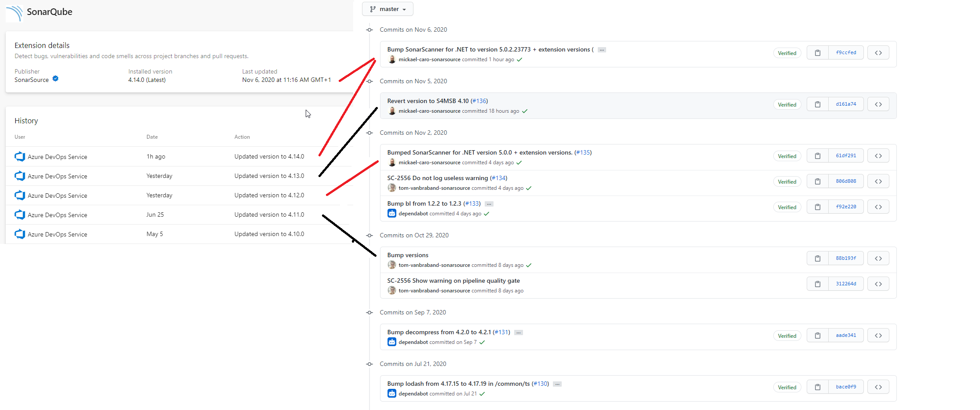
Task: Open pull request #133 link
Action: click(x=472, y=203)
